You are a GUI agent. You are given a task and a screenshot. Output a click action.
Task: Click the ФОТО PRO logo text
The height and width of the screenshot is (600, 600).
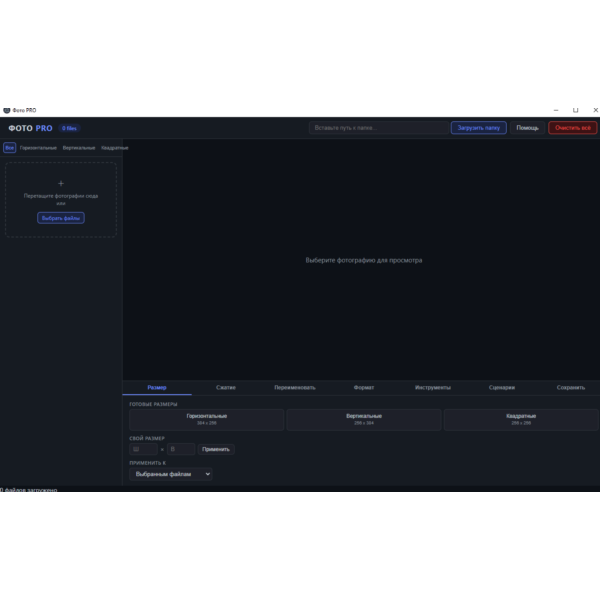31,128
